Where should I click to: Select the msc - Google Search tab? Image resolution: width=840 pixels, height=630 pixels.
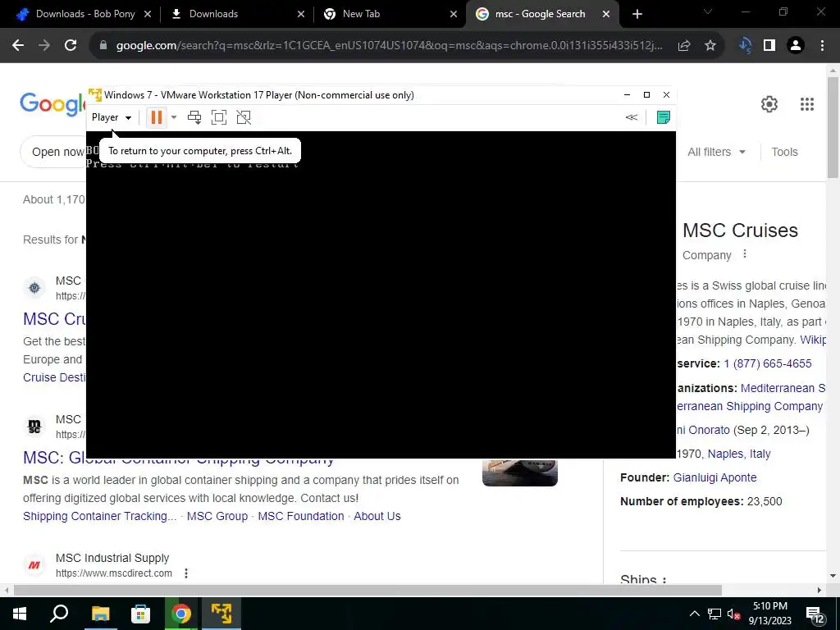coord(541,14)
